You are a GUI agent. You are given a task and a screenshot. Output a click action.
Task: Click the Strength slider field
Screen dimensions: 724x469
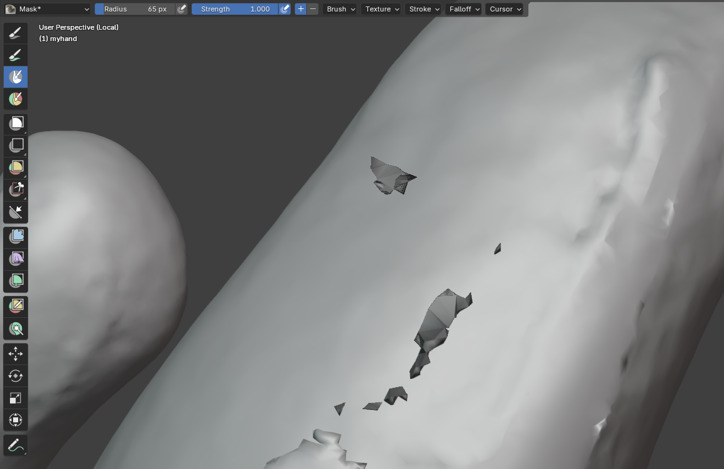tap(235, 9)
